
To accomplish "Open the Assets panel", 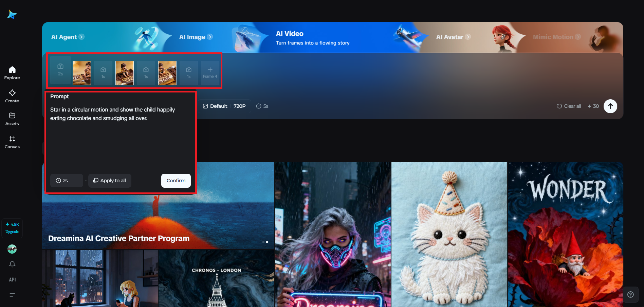I will (12, 119).
